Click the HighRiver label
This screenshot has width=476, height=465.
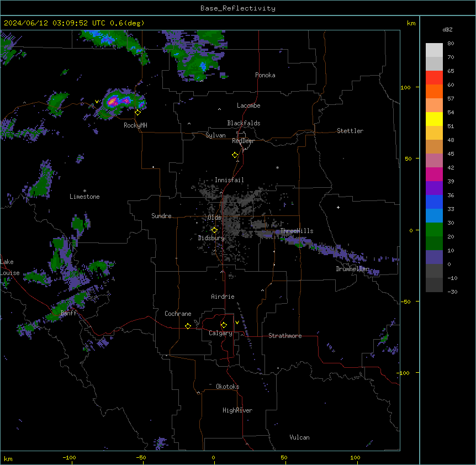(x=237, y=410)
